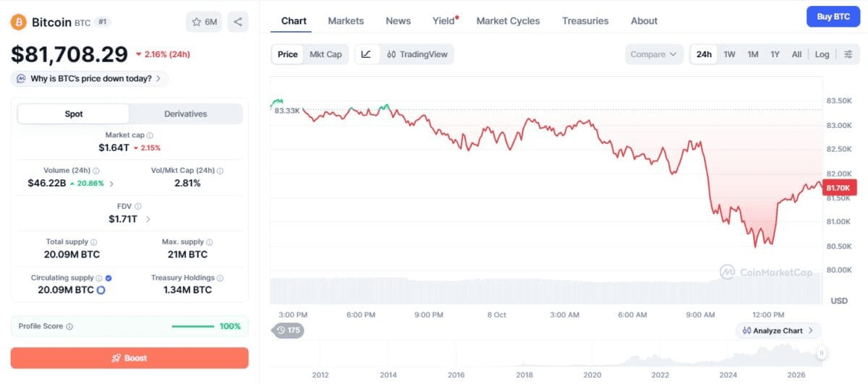
Task: Click the 81.70K current price tag
Action: [839, 187]
